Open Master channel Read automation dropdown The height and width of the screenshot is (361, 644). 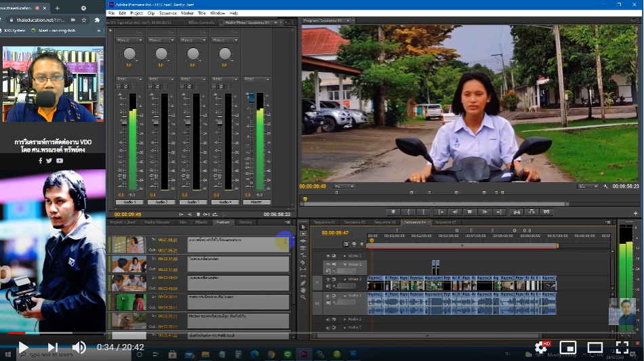pos(257,79)
